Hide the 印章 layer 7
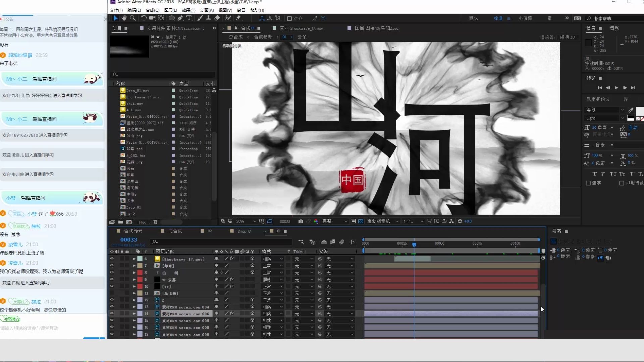This screenshot has width=644, height=362. click(x=112, y=265)
